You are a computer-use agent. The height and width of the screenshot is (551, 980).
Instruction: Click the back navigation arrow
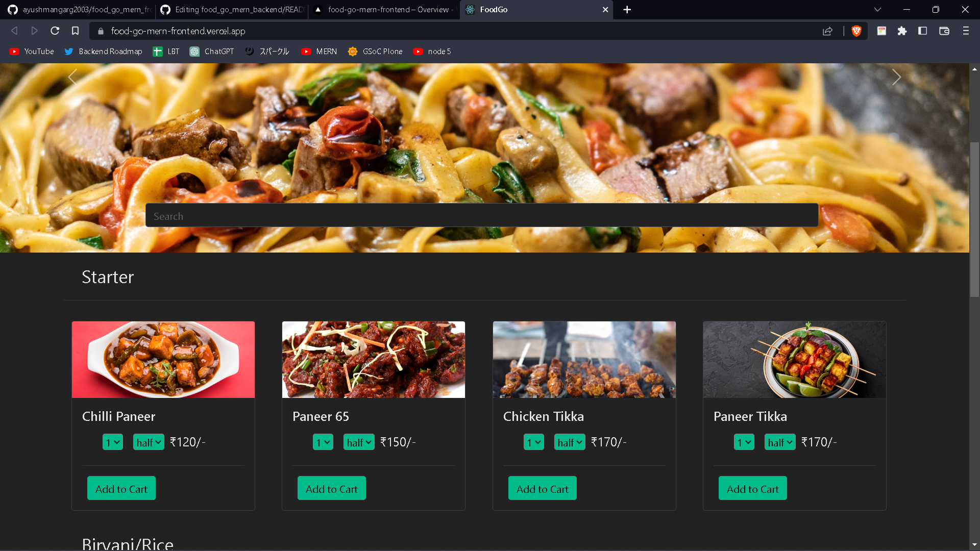coord(14,31)
